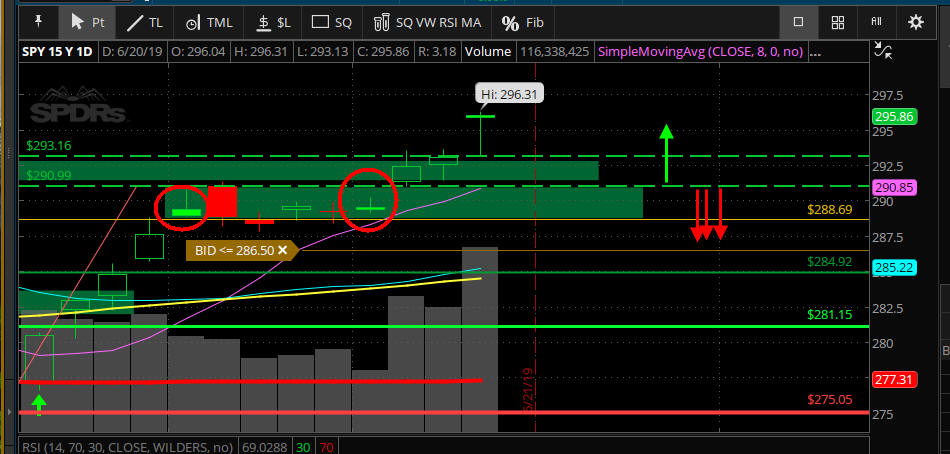This screenshot has width=950, height=454.
Task: Click the SimpleMovingAvg study label
Action: click(x=700, y=52)
